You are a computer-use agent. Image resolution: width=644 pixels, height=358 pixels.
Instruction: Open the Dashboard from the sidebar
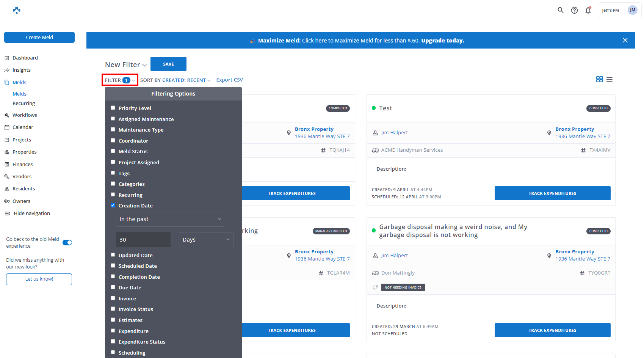(25, 58)
